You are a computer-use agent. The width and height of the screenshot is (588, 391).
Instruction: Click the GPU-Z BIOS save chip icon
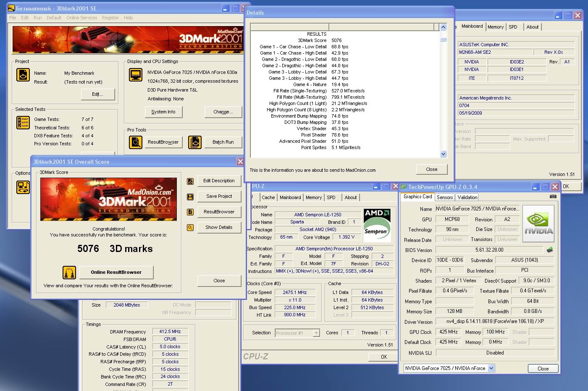coord(550,249)
